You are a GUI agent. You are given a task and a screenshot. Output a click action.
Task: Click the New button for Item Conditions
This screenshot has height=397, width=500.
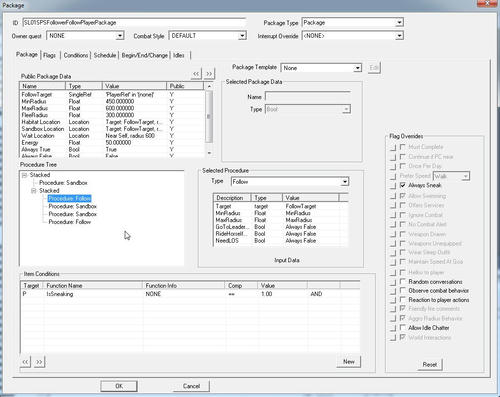(x=349, y=362)
